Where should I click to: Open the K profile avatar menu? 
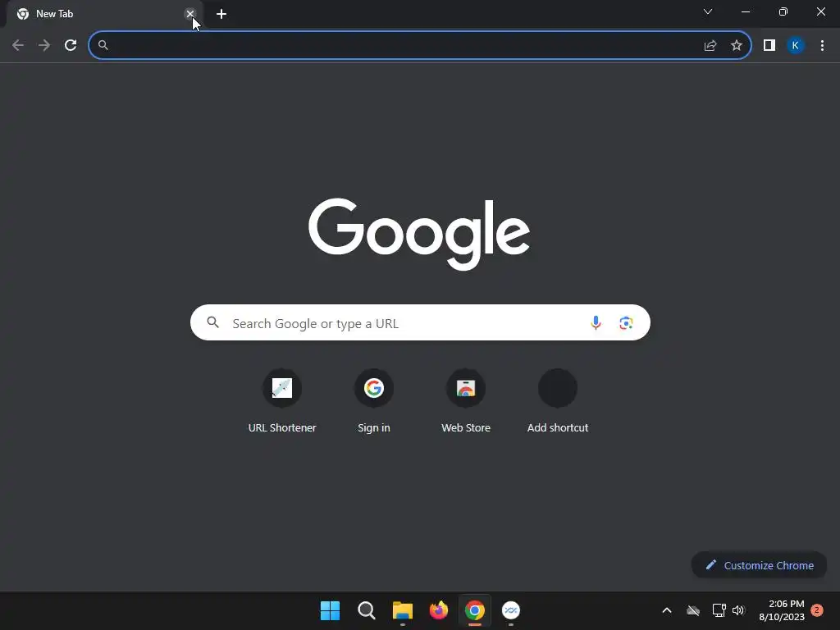click(x=796, y=46)
